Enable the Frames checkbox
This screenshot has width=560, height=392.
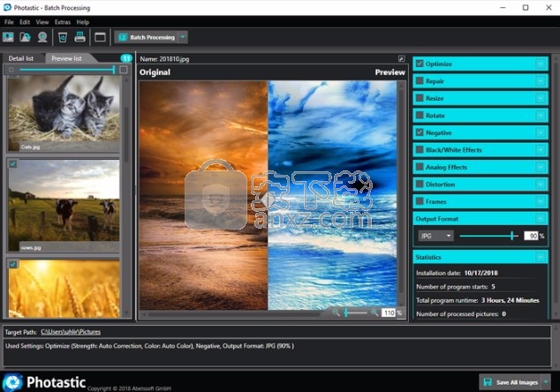pos(420,201)
